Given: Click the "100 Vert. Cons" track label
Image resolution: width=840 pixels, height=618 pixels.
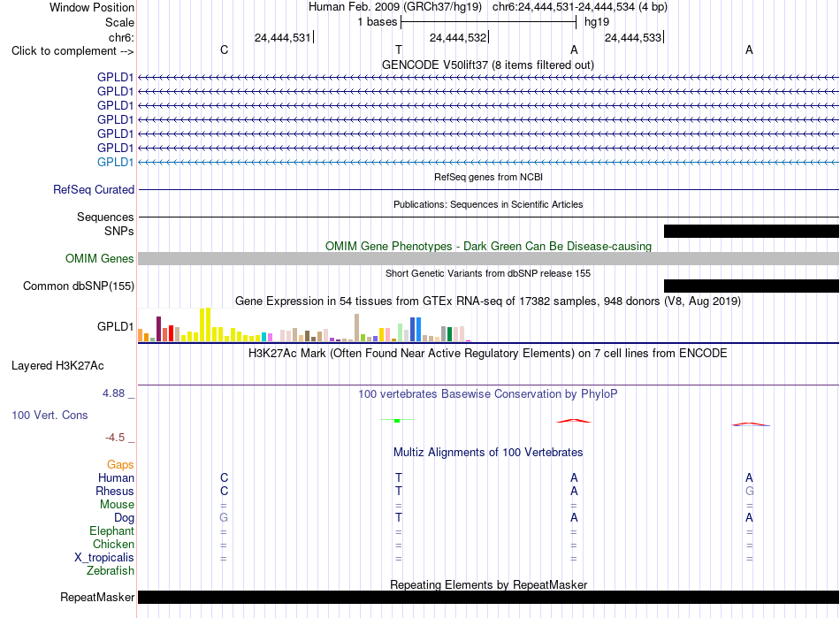Looking at the screenshot, I should (50, 415).
